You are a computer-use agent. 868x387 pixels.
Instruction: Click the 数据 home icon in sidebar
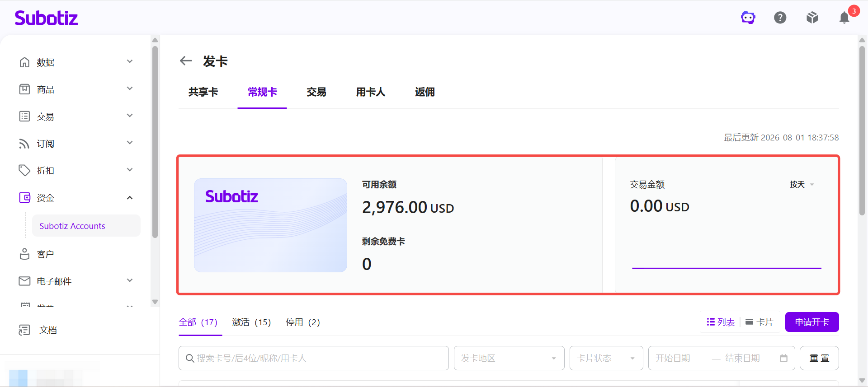pyautogui.click(x=24, y=62)
